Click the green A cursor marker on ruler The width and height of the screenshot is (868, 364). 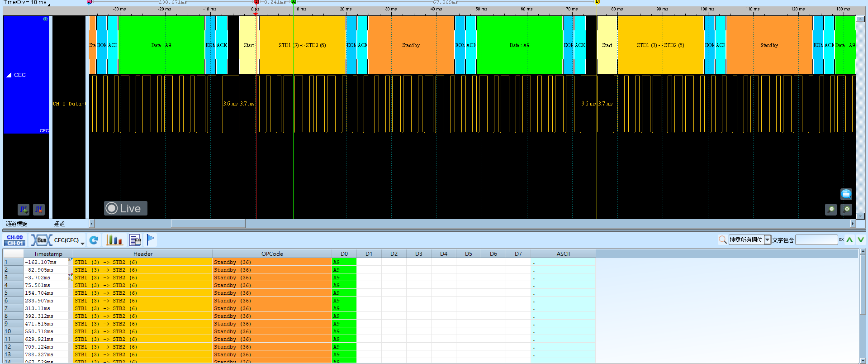[294, 2]
